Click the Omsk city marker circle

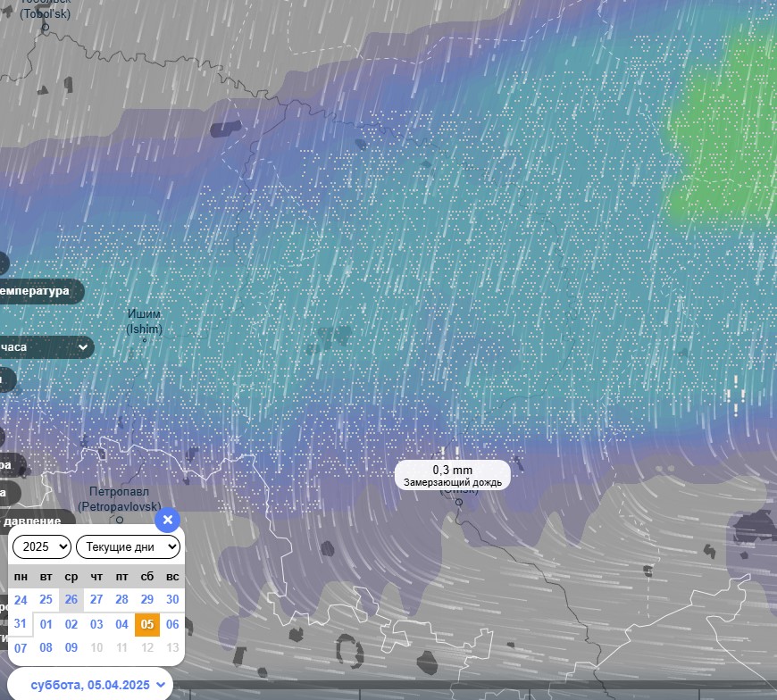(459, 503)
